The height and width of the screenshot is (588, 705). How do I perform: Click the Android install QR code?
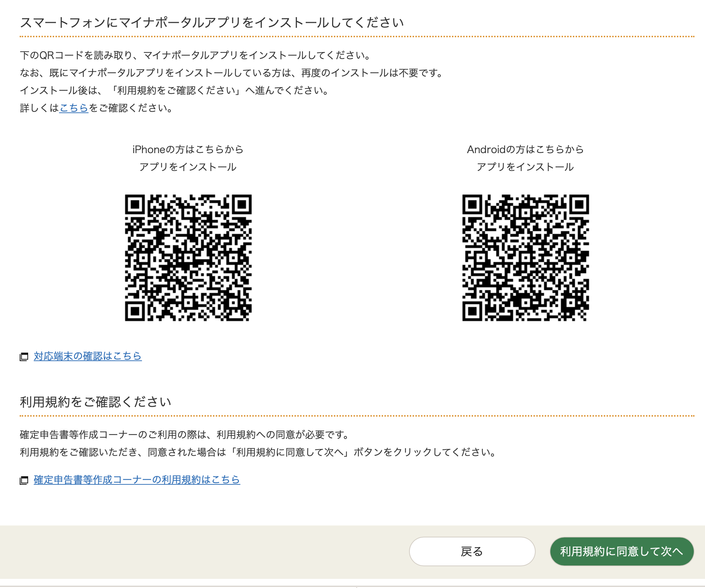click(x=525, y=257)
